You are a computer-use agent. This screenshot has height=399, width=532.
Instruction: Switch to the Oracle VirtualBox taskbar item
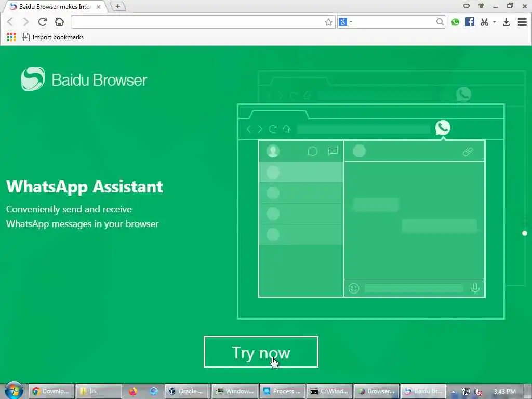pos(188,391)
